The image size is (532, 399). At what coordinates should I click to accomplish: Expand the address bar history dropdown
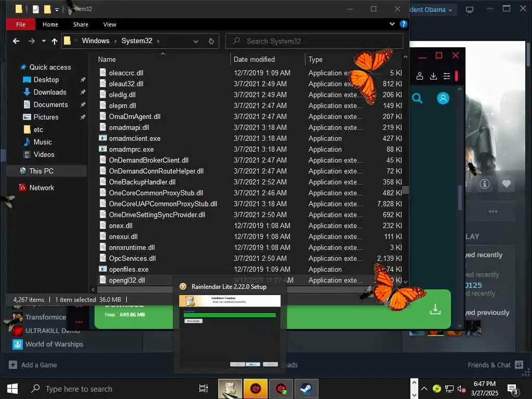click(196, 42)
